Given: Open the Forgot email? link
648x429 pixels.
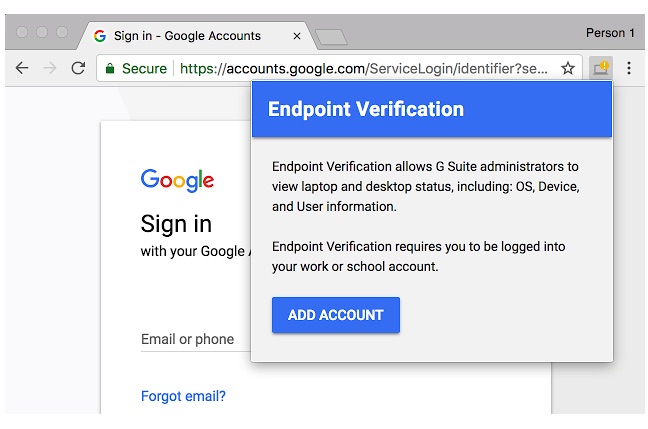Looking at the screenshot, I should click(183, 396).
